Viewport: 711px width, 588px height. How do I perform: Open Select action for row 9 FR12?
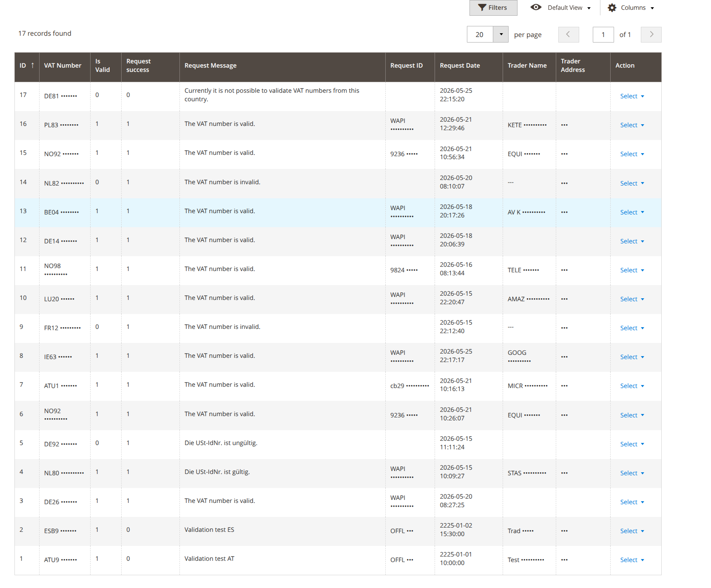click(632, 328)
